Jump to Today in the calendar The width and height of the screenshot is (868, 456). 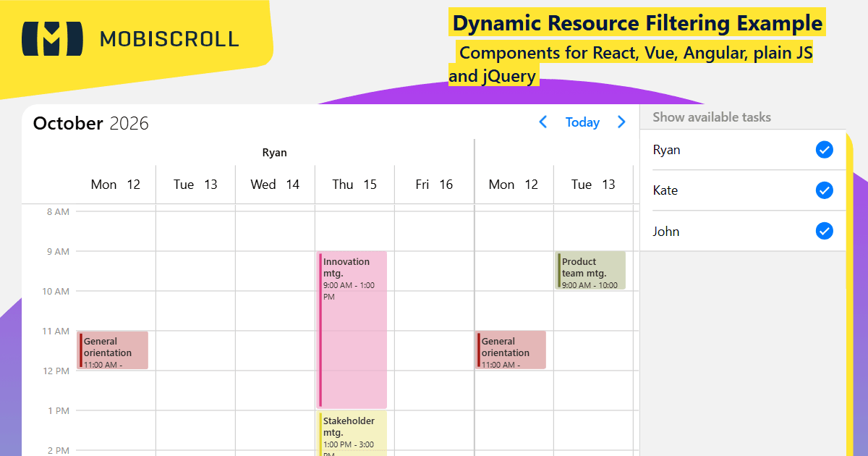(582, 122)
